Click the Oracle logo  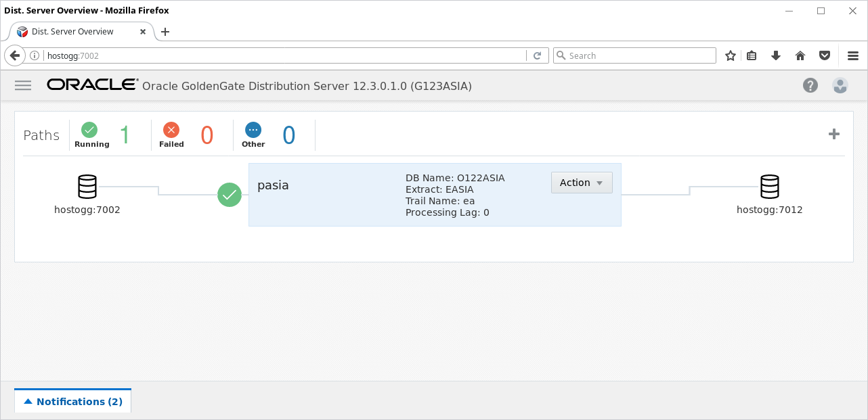pos(92,85)
